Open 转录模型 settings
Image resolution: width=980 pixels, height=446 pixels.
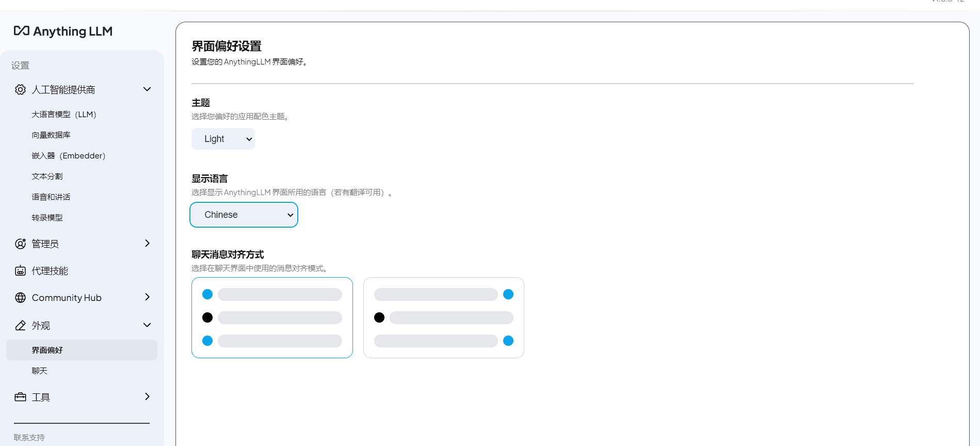47,218
